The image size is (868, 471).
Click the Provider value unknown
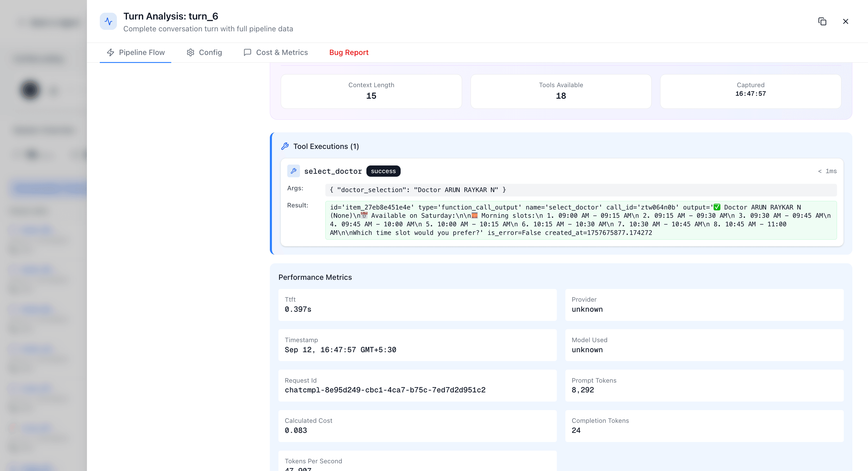tap(587, 309)
